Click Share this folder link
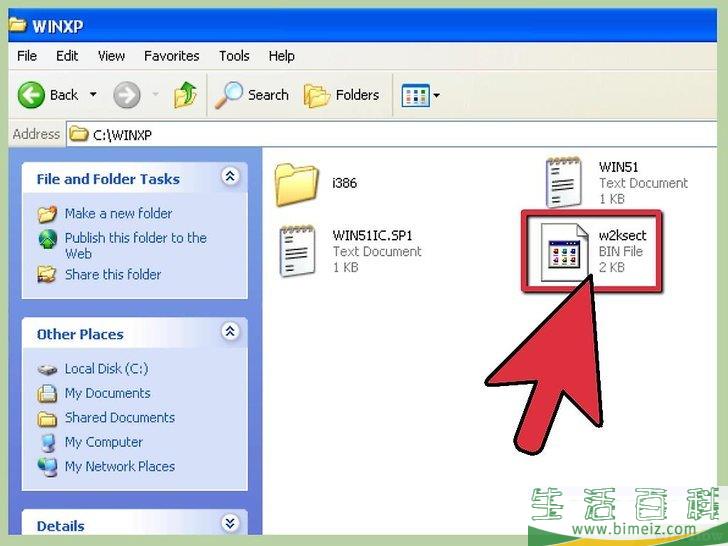 [x=113, y=274]
